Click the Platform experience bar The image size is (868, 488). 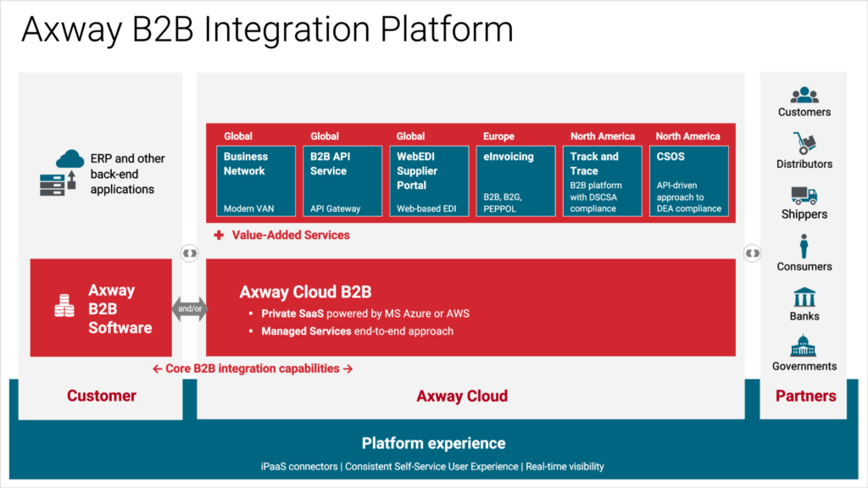tap(433, 443)
